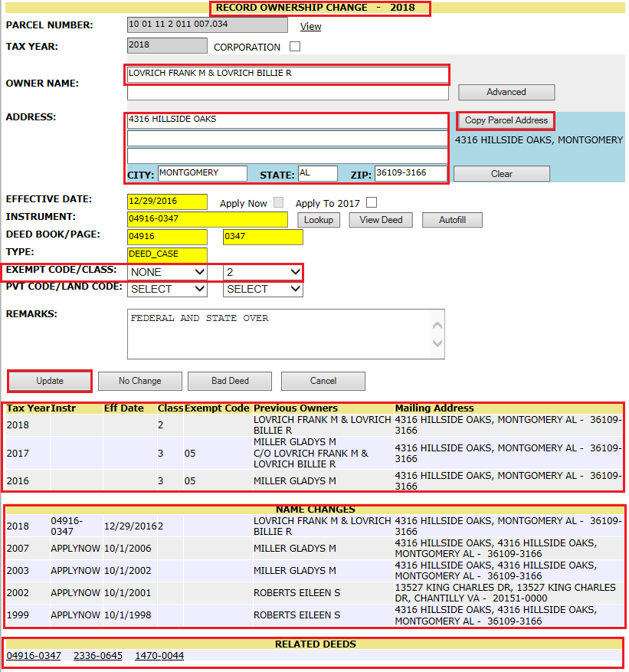629x672 pixels.
Task: Click inside the Remarks text area
Action: (279, 334)
